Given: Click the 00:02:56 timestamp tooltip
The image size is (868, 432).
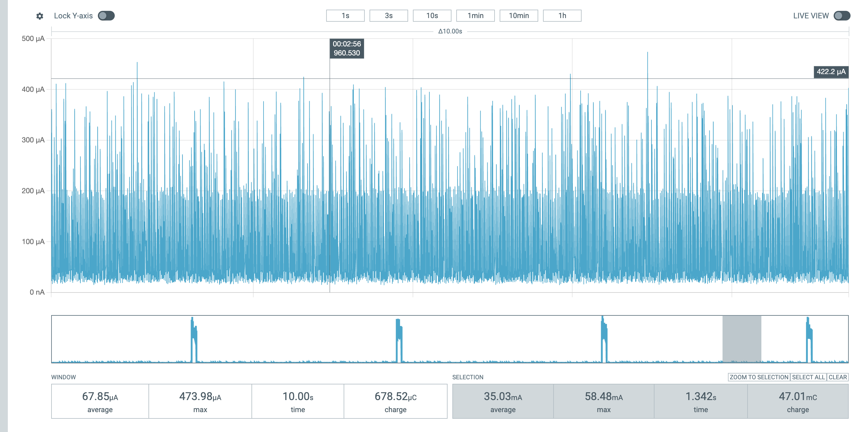Looking at the screenshot, I should pos(347,49).
